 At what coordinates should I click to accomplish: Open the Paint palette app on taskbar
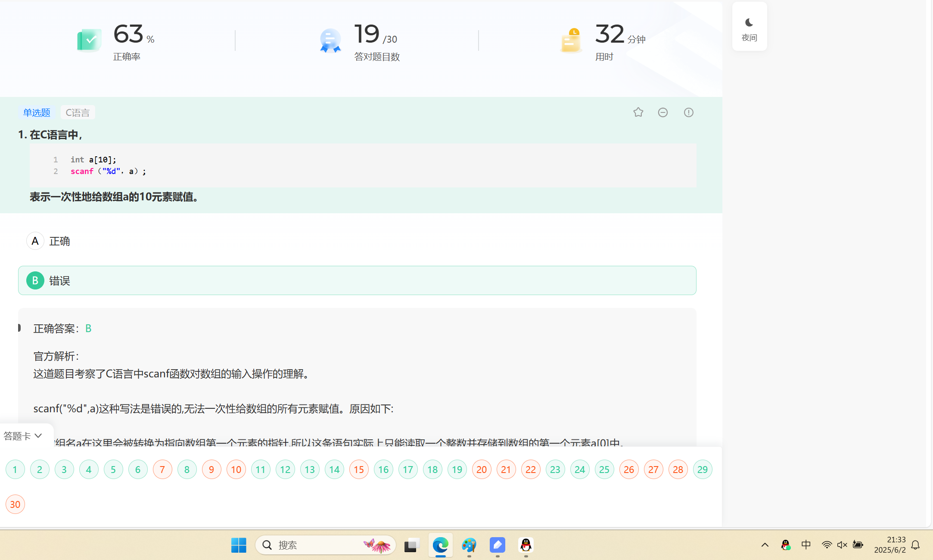(469, 545)
